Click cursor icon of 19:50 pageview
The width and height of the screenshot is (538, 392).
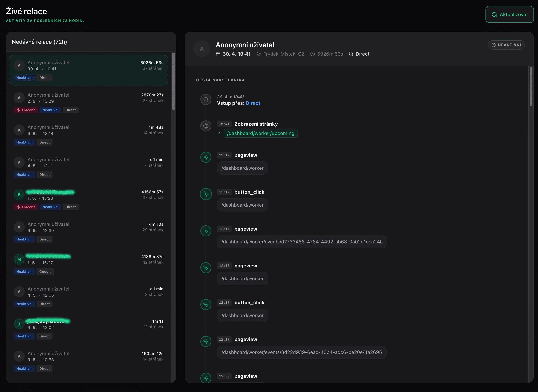pyautogui.click(x=206, y=378)
